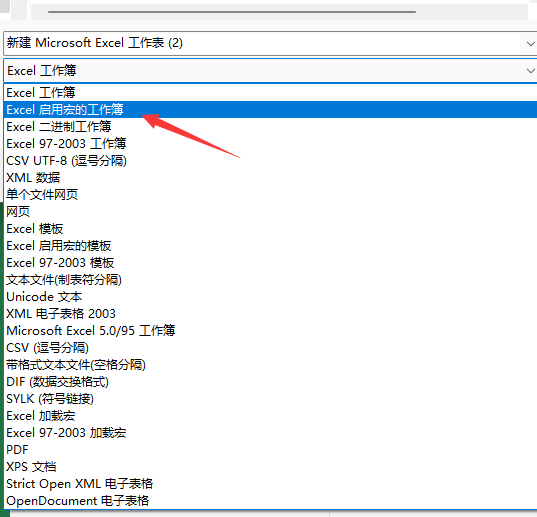Choose Excel 启用宏的工作簿 option
Screen dimensions: 537x517
coord(271,110)
